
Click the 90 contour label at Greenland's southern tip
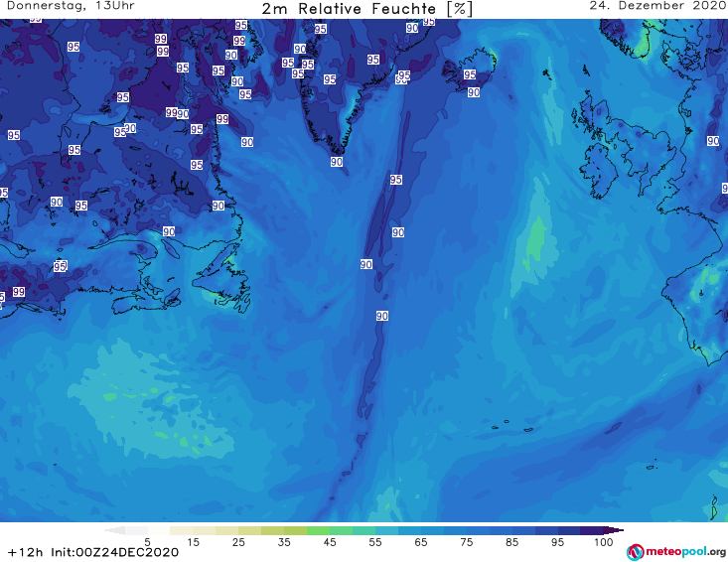pyautogui.click(x=337, y=162)
